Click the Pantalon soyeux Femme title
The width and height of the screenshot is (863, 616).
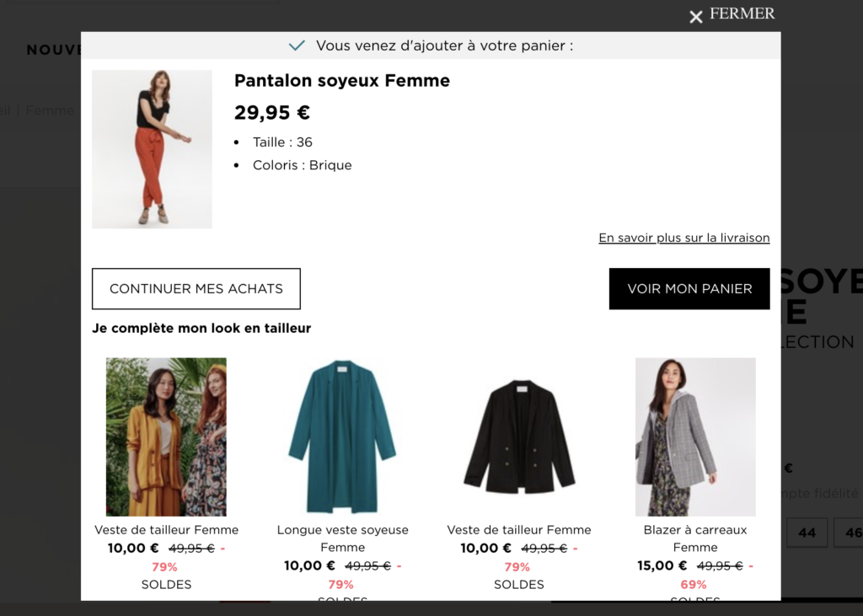point(342,81)
